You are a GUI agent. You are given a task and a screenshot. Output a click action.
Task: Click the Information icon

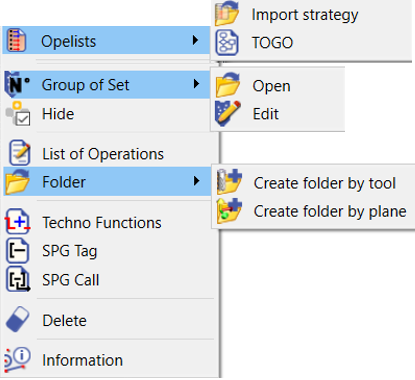(17, 360)
